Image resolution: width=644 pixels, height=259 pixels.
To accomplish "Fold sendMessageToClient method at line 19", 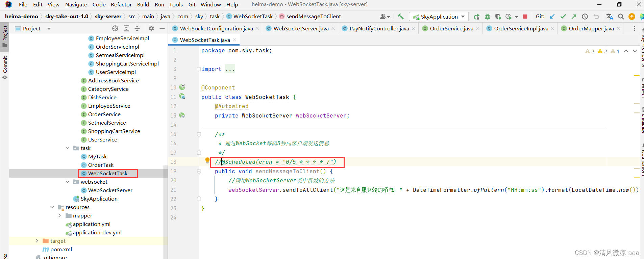I will (x=199, y=172).
